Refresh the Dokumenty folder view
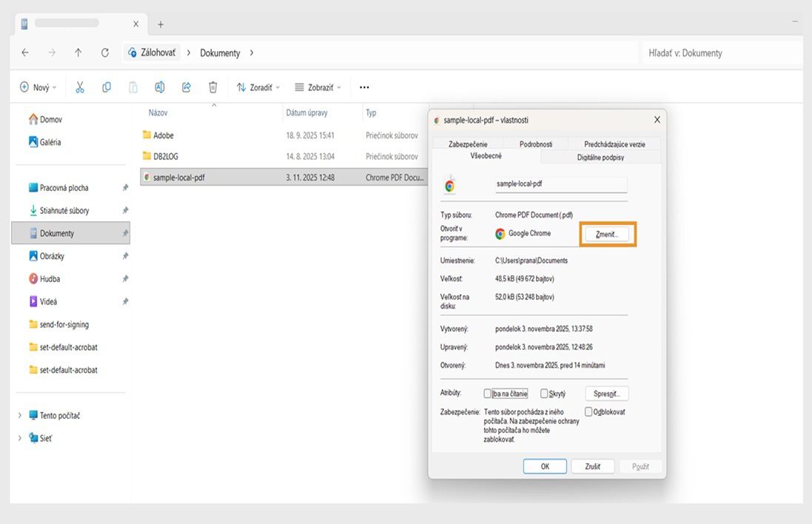Screen dimensions: 812x524 (104, 53)
